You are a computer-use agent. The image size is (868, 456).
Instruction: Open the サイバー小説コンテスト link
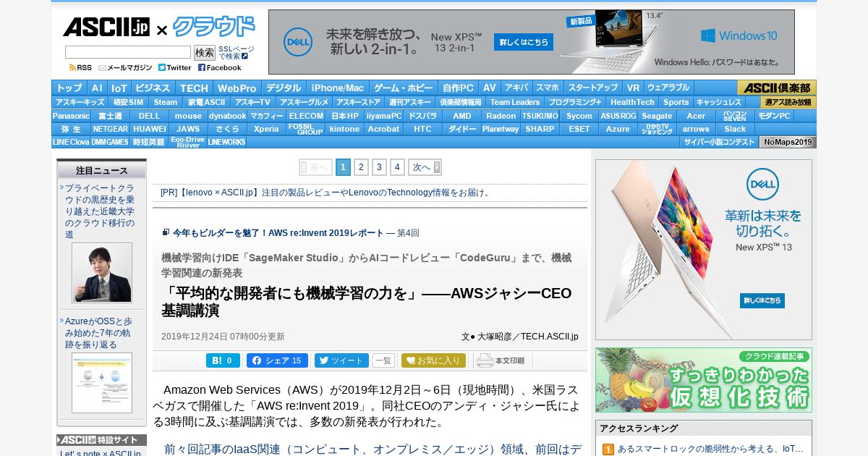719,142
